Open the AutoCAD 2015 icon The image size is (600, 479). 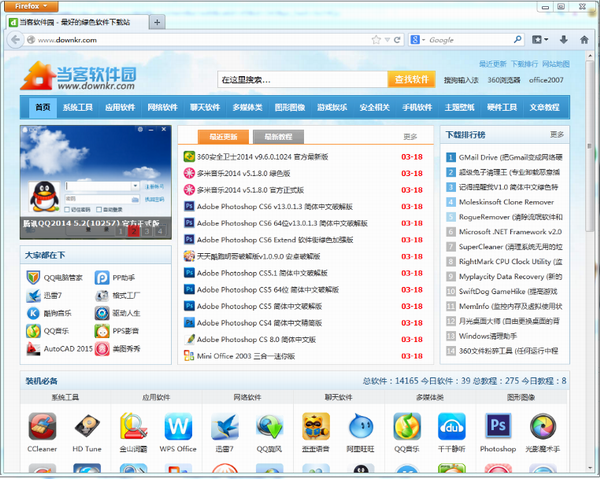tap(34, 349)
